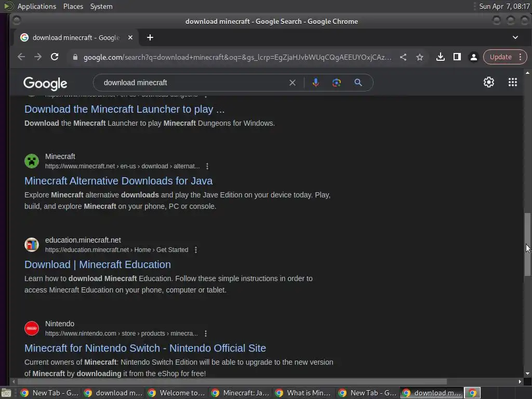
Task: Click the browser forward arrow
Action: pos(37,57)
